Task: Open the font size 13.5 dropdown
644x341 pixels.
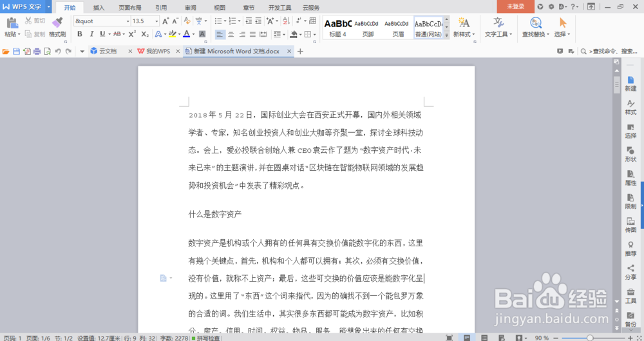Action: click(156, 21)
